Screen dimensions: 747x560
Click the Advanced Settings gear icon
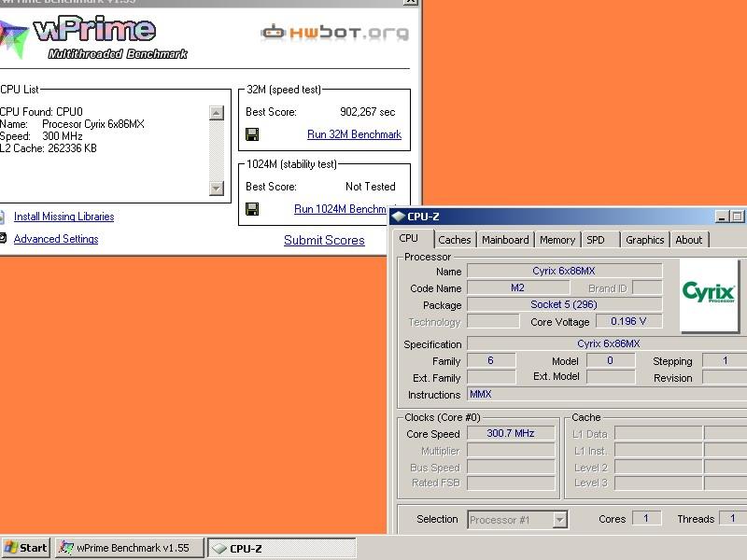[x=3, y=238]
